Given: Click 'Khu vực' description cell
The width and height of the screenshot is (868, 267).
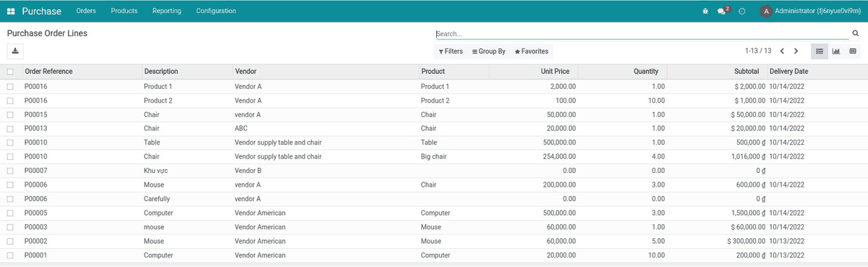Looking at the screenshot, I should pos(156,171).
